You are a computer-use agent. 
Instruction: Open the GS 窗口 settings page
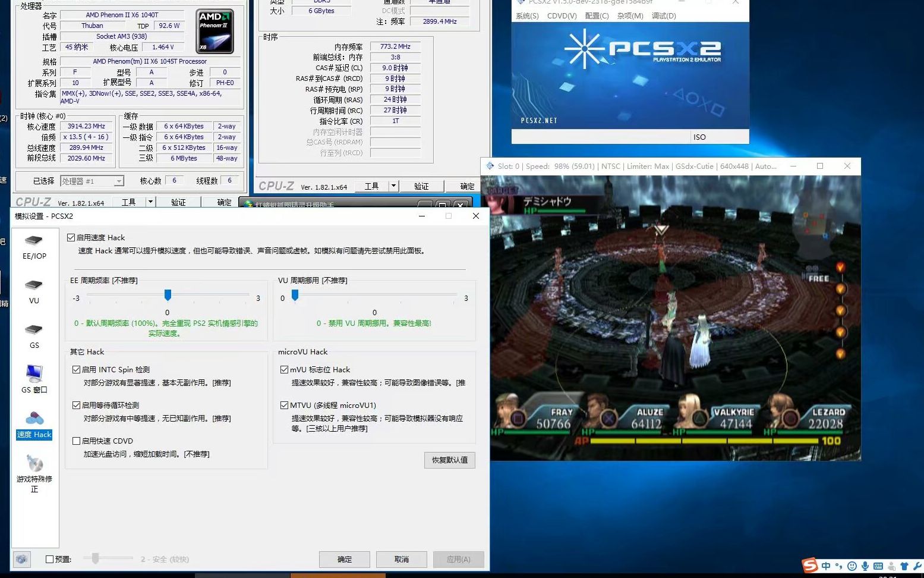(34, 379)
